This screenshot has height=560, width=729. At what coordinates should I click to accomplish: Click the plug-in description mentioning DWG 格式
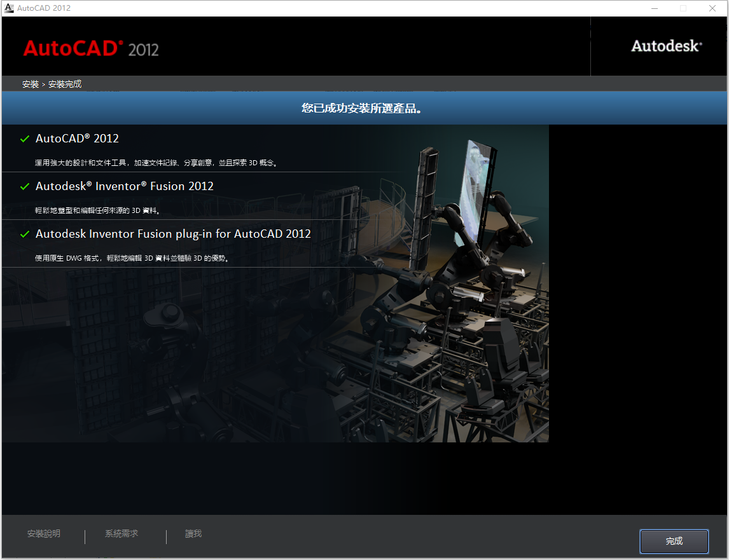click(x=132, y=258)
